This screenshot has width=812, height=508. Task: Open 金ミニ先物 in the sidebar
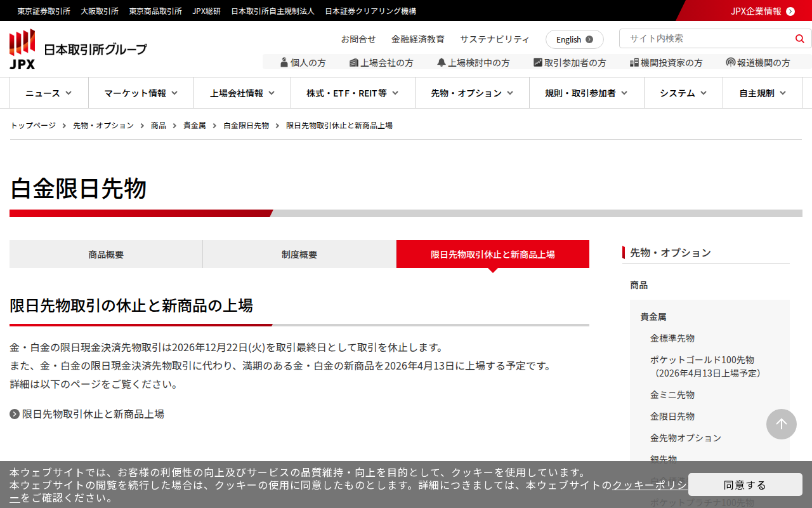(x=672, y=394)
